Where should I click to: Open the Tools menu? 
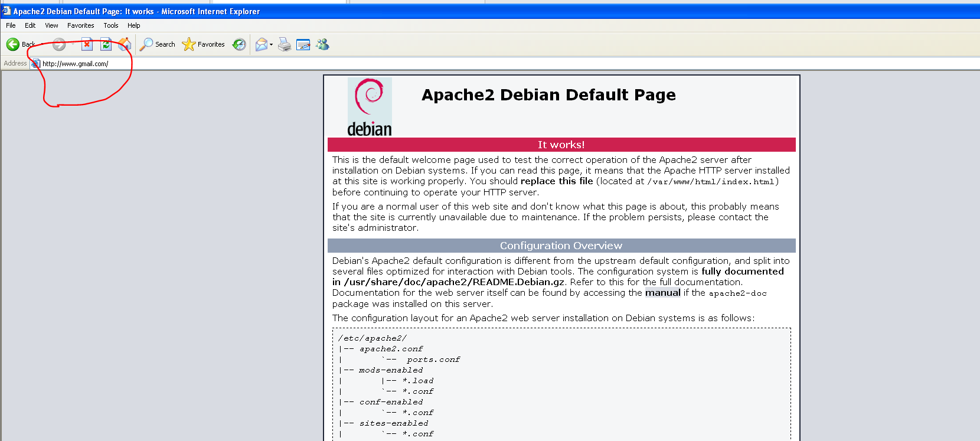click(x=111, y=25)
